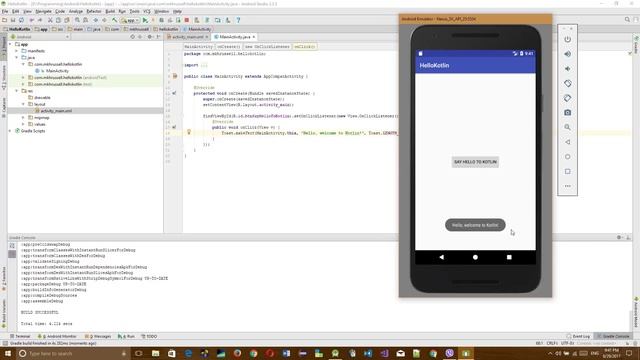Expand the manifests folder node
Image resolution: width=640 pixels, height=360 pixels.
click(17, 51)
